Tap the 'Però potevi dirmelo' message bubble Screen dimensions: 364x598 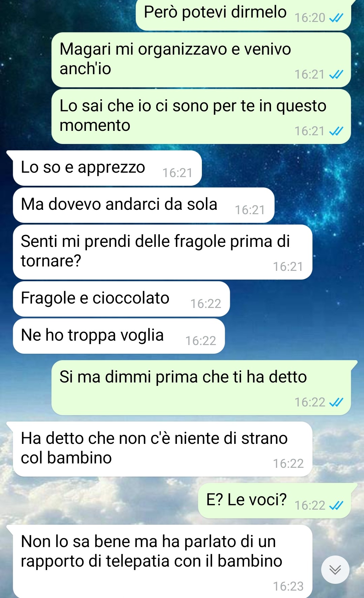point(243,15)
